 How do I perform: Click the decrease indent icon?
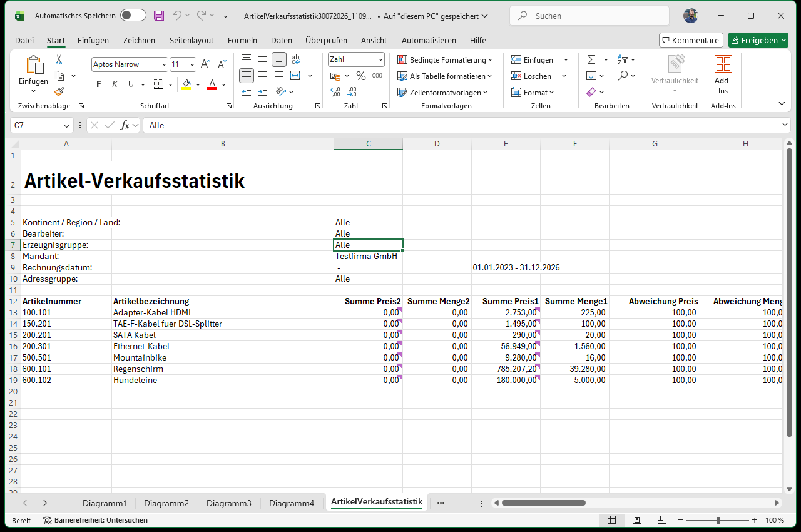(247, 92)
